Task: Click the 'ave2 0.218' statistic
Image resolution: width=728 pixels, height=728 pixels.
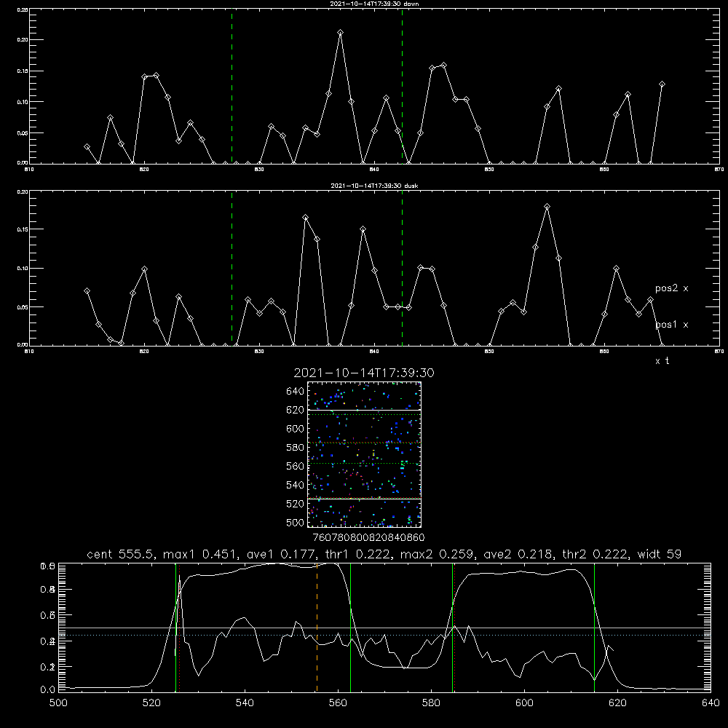Action: [x=518, y=554]
